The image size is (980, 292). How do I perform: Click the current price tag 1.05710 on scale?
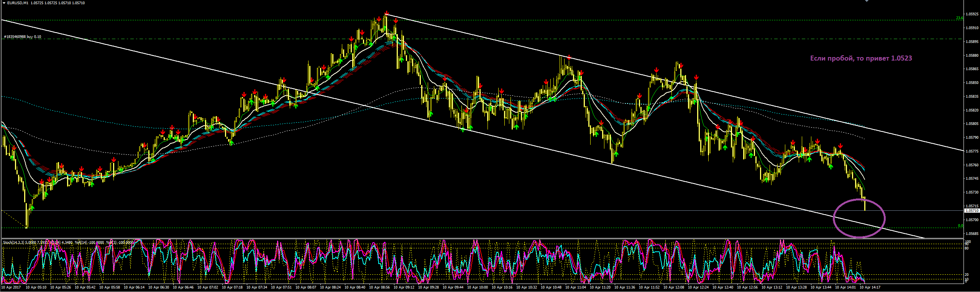[972, 211]
